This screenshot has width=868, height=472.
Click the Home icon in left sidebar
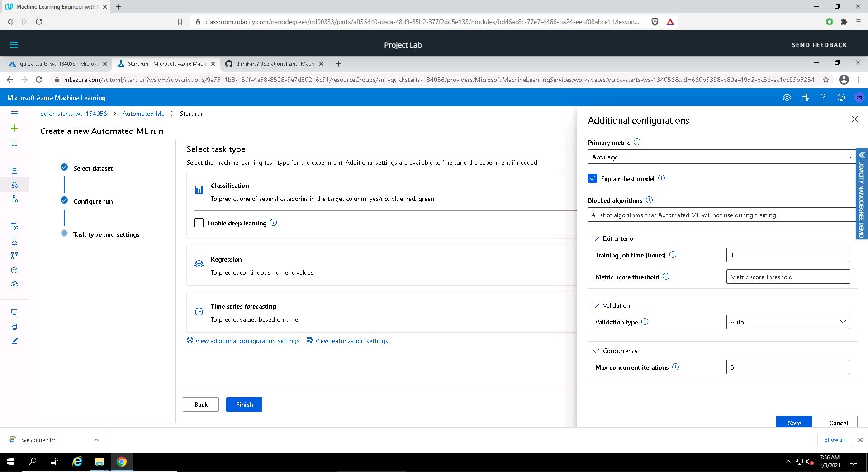pos(14,143)
